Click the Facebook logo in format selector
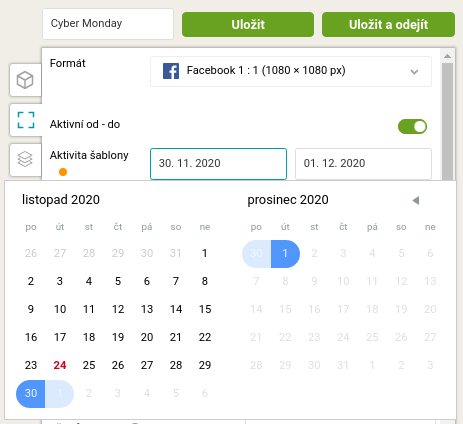This screenshot has height=424, width=463. [x=171, y=71]
